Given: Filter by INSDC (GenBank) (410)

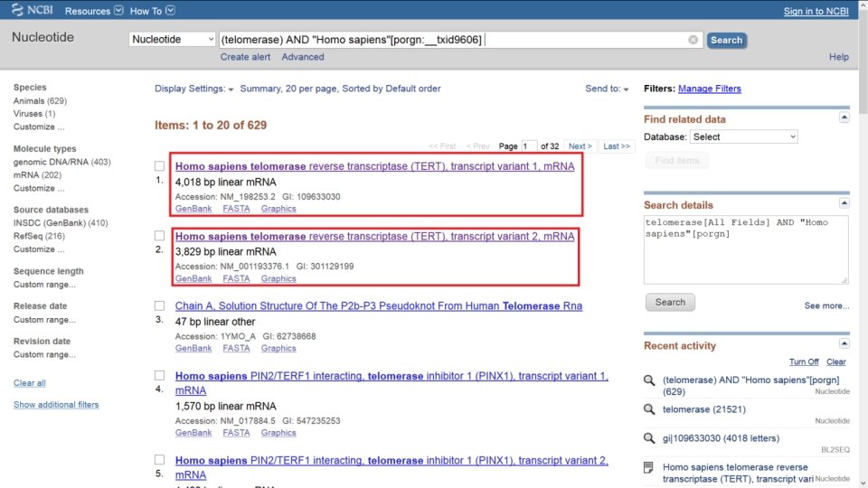Looking at the screenshot, I should point(61,223).
